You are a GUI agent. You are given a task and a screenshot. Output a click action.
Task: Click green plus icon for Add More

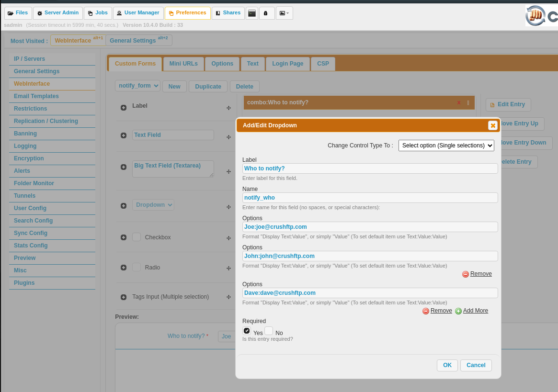click(x=458, y=311)
